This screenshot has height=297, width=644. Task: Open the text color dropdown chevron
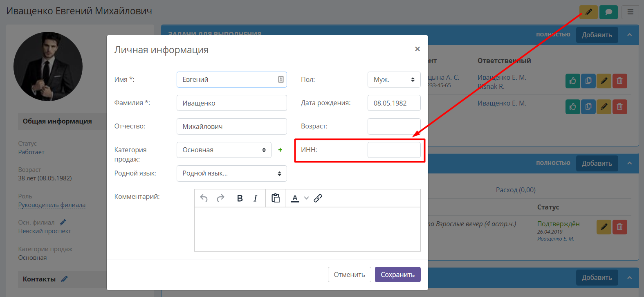pyautogui.click(x=306, y=198)
